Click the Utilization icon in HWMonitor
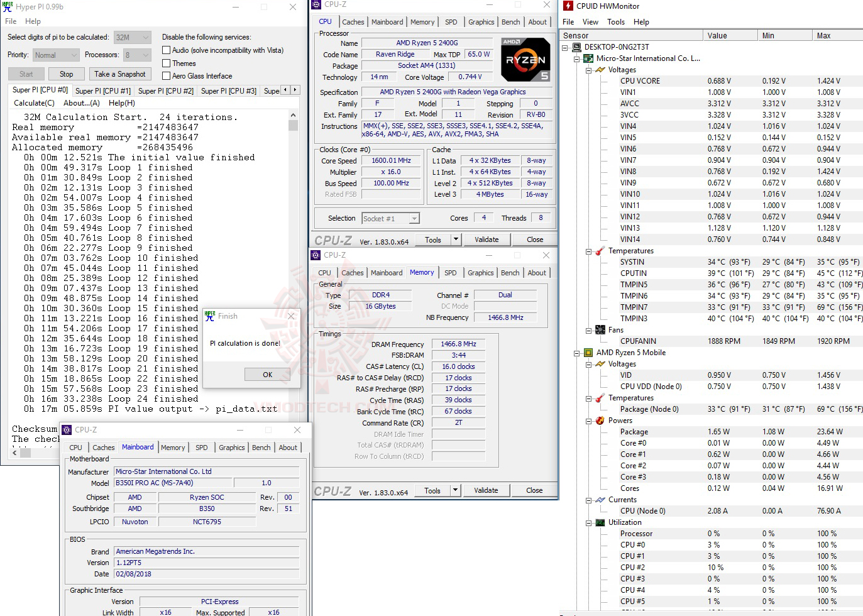This screenshot has width=863, height=616. click(600, 522)
